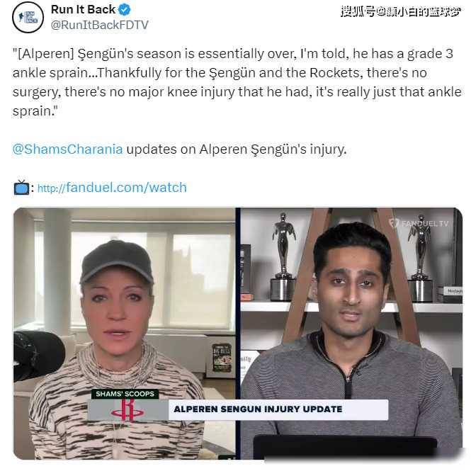Open the Run It Back account name

click(x=83, y=9)
